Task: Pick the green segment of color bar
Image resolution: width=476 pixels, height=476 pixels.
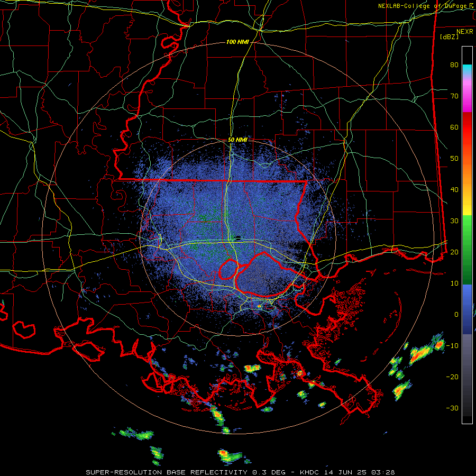Action: [x=467, y=250]
